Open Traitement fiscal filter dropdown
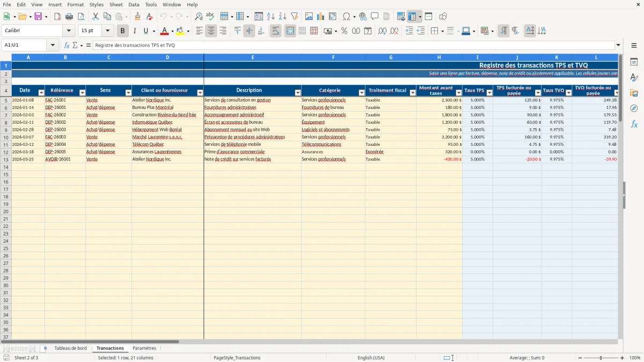The width and height of the screenshot is (644, 362). [413, 93]
